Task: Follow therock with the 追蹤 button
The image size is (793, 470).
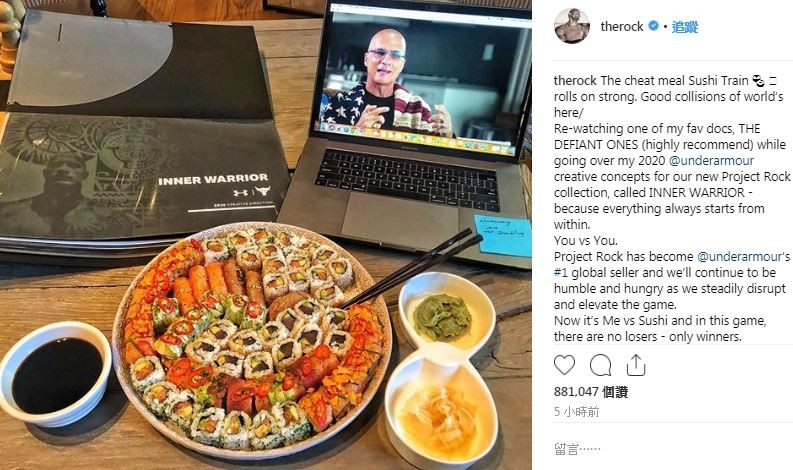Action: [x=685, y=26]
